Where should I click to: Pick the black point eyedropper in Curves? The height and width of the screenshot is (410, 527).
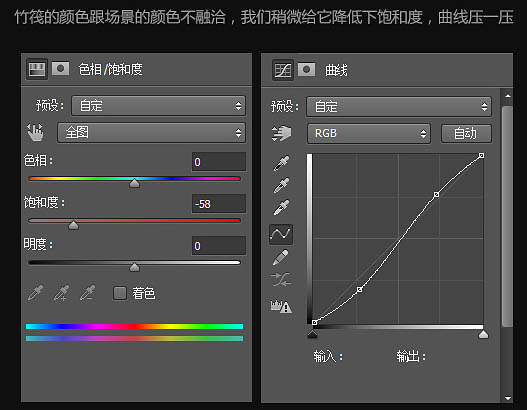(x=281, y=163)
